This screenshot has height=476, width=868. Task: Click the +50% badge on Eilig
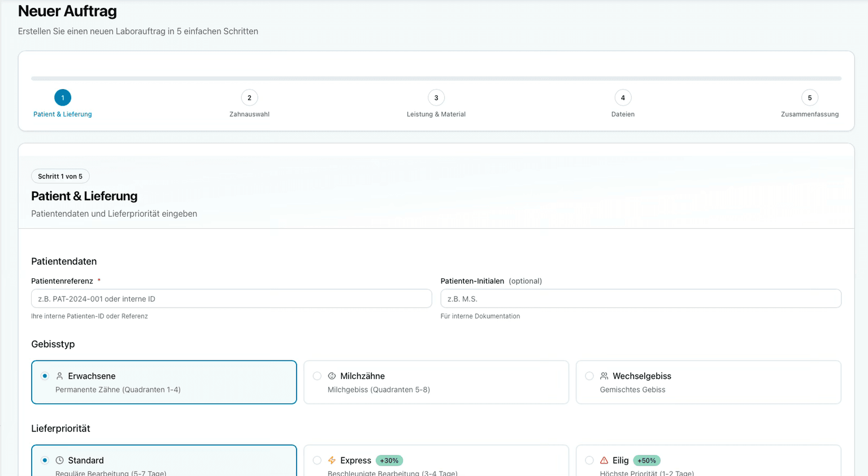(646, 460)
